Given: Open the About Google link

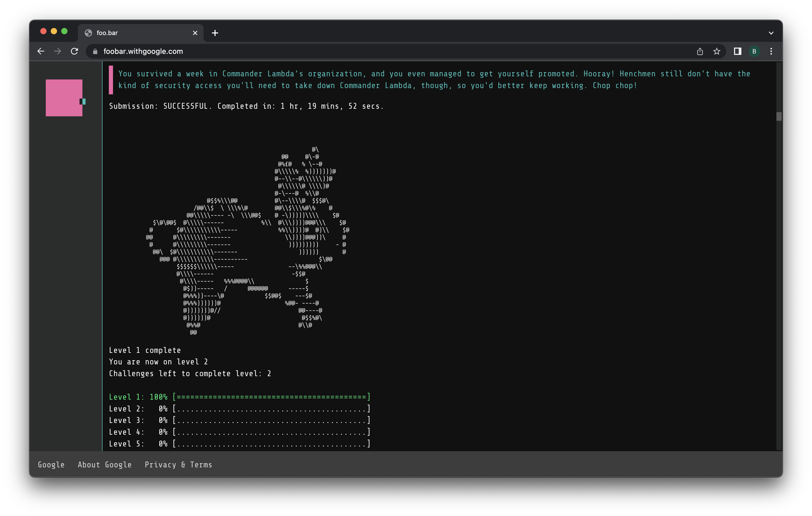Looking at the screenshot, I should pyautogui.click(x=105, y=465).
